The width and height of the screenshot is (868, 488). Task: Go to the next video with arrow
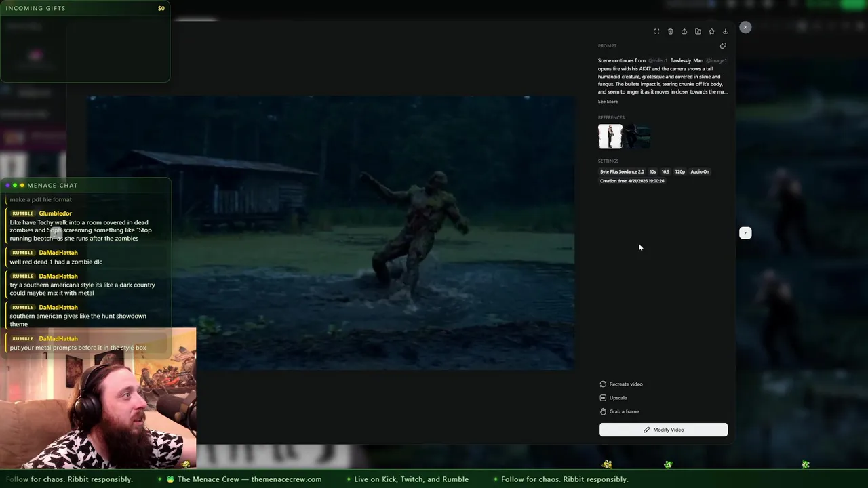tap(745, 232)
